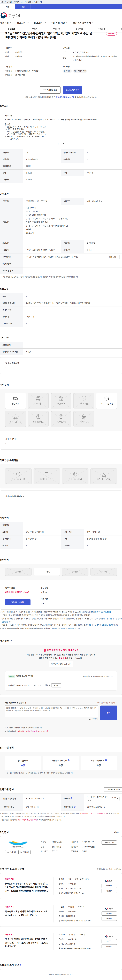Select the 주택자금 지원 benefit icon
The width and height of the screenshot is (122, 980).
[16, 419]
